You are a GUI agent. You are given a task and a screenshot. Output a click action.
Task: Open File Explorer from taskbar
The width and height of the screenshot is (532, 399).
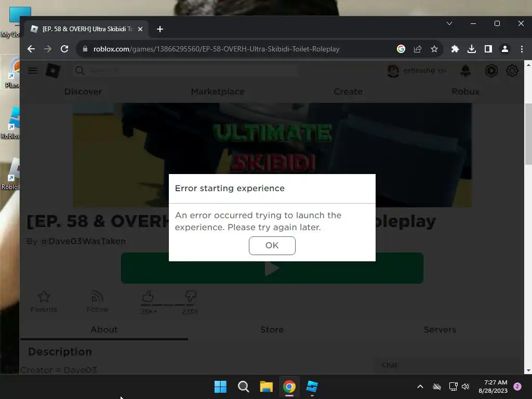267,387
